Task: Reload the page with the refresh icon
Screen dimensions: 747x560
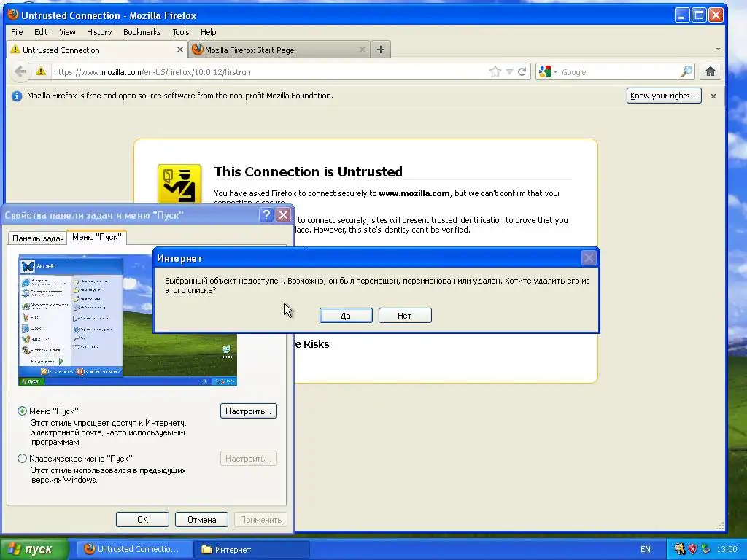Action: point(522,72)
